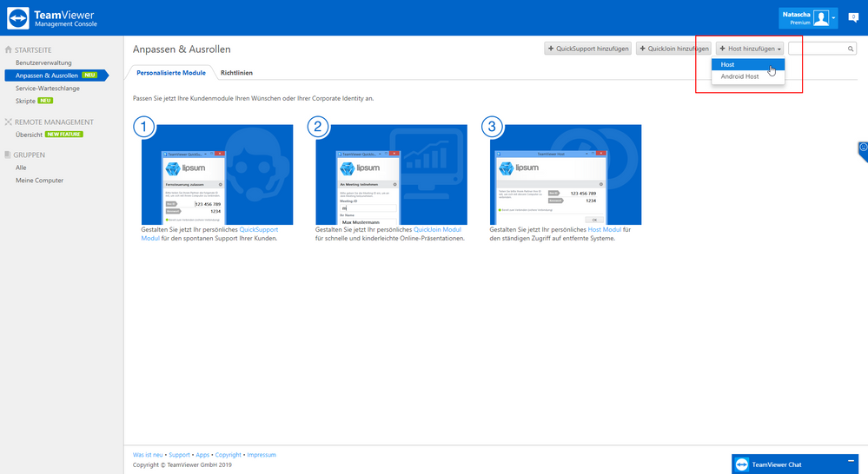Viewport: 868px width, 474px height.
Task: Open the Natascha account dropdown arrow
Action: tap(833, 18)
